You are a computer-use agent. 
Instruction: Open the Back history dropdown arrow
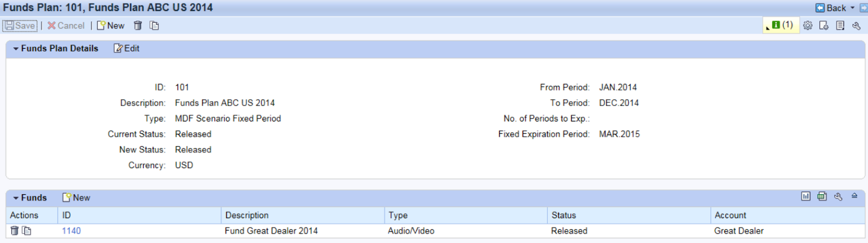click(x=852, y=8)
